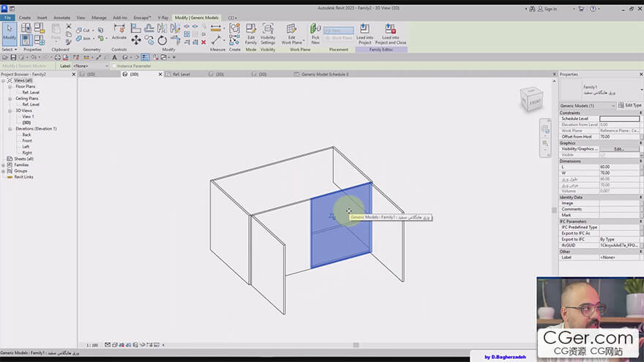The image size is (644, 362).
Task: Click the Move tool four-arrow icon
Action: [x=136, y=39]
